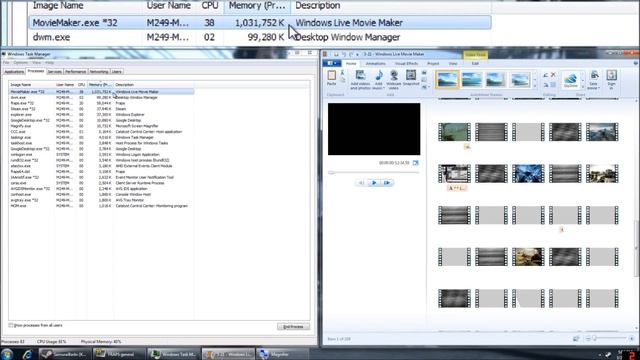This screenshot has height=360, width=640.
Task: Sort processes by the Memory column header
Action: coord(100,85)
